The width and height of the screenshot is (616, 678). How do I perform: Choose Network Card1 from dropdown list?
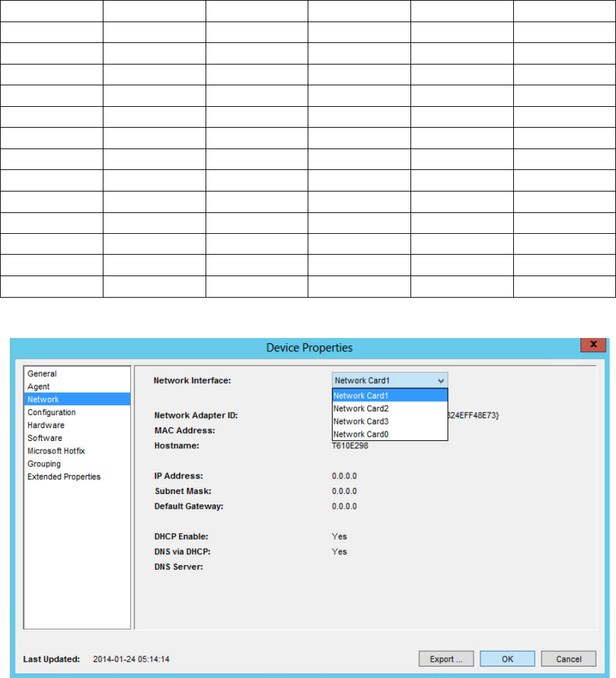coord(390,395)
